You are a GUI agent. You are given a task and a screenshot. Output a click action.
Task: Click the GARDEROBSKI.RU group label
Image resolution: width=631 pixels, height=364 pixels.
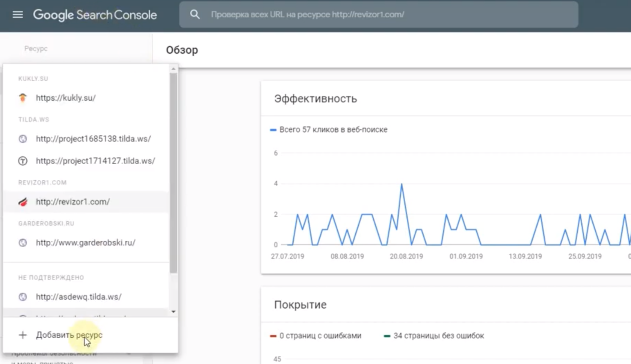[46, 224]
